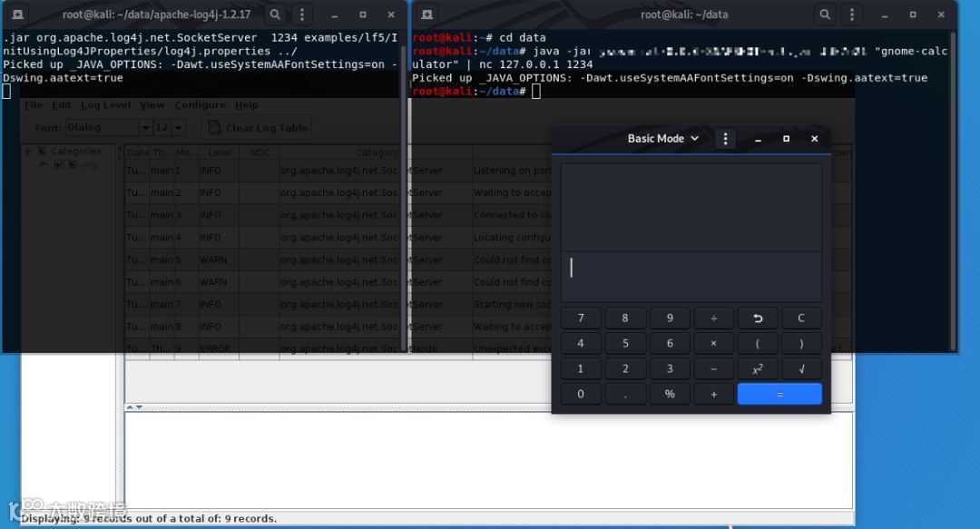
Task: Open new tab in left apache-log4j terminal
Action: 17,15
